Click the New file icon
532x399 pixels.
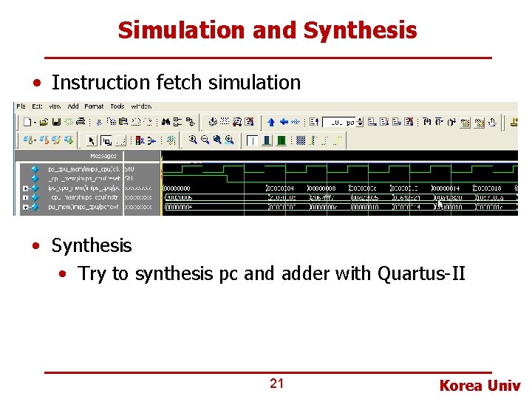coord(27,122)
